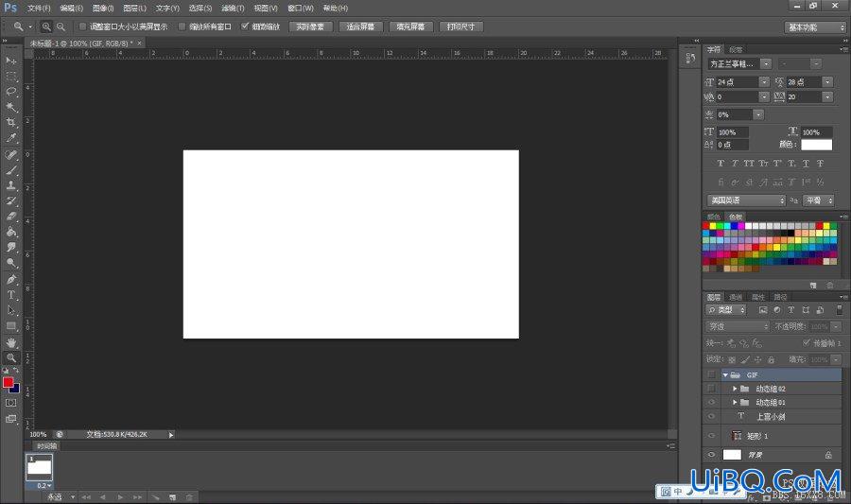Click the 适合屏幕 button
851x504 pixels.
360,26
